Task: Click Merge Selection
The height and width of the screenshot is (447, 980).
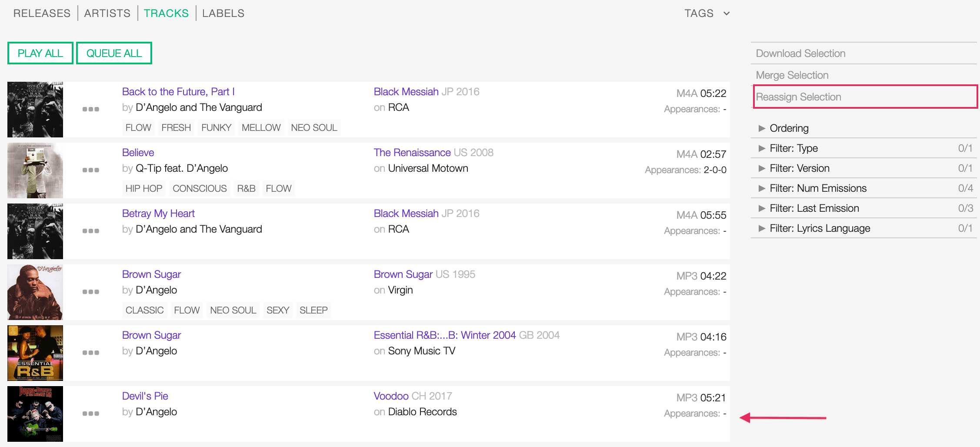Action: (x=863, y=75)
